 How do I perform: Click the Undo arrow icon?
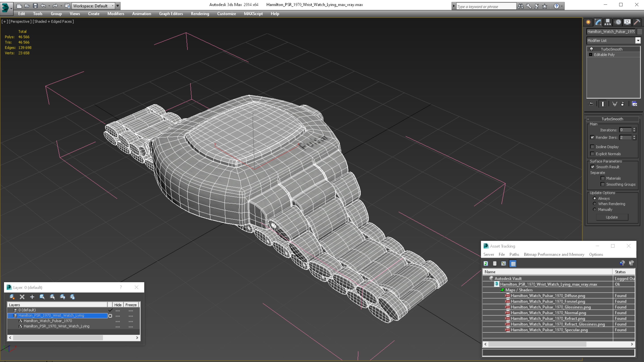coord(43,6)
